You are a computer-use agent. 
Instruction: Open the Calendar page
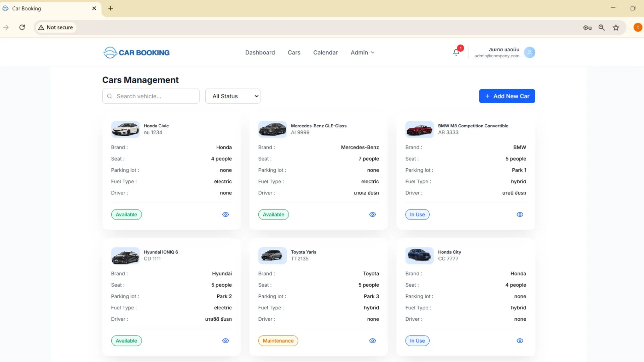click(x=325, y=52)
